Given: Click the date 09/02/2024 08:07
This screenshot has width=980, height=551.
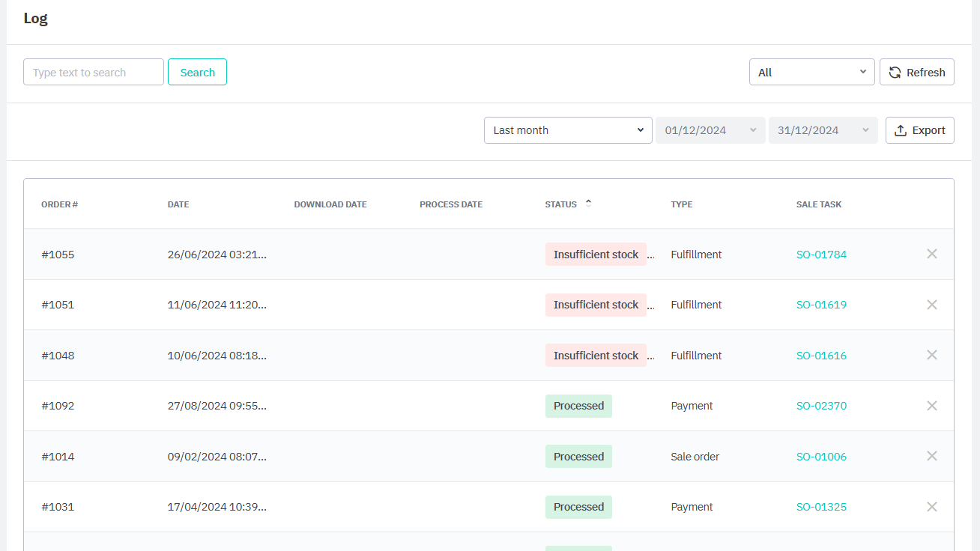Looking at the screenshot, I should [217, 457].
